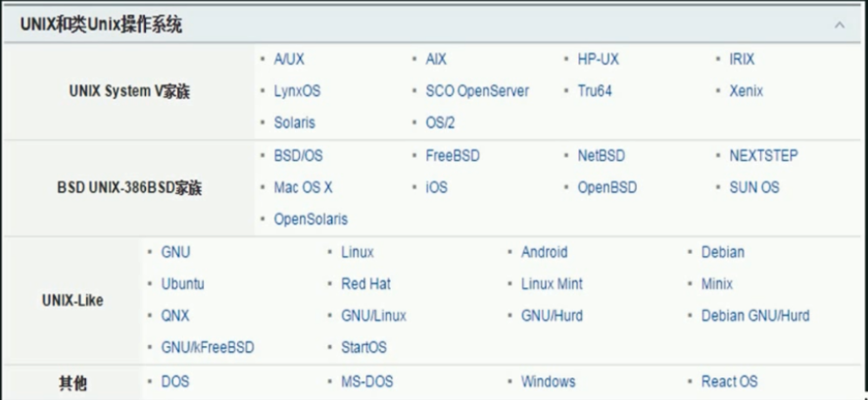
Task: Click the UNIX-Like row header
Action: pyautogui.click(x=72, y=301)
